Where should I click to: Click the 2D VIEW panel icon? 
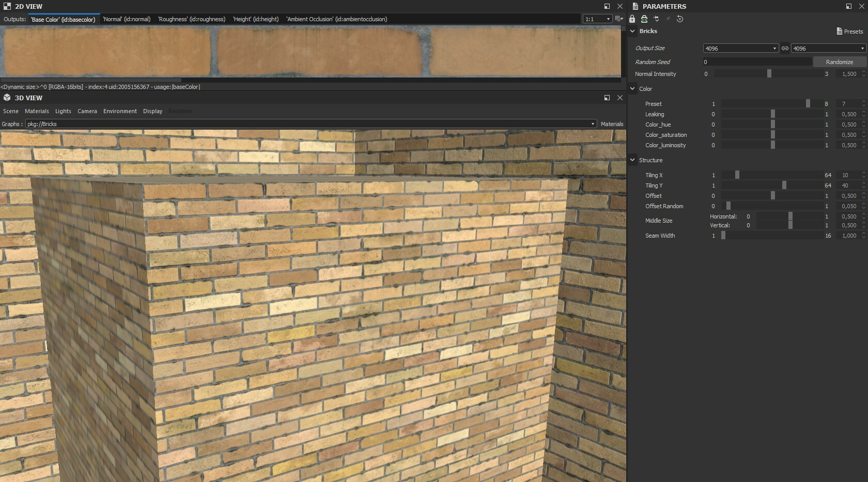pyautogui.click(x=6, y=6)
